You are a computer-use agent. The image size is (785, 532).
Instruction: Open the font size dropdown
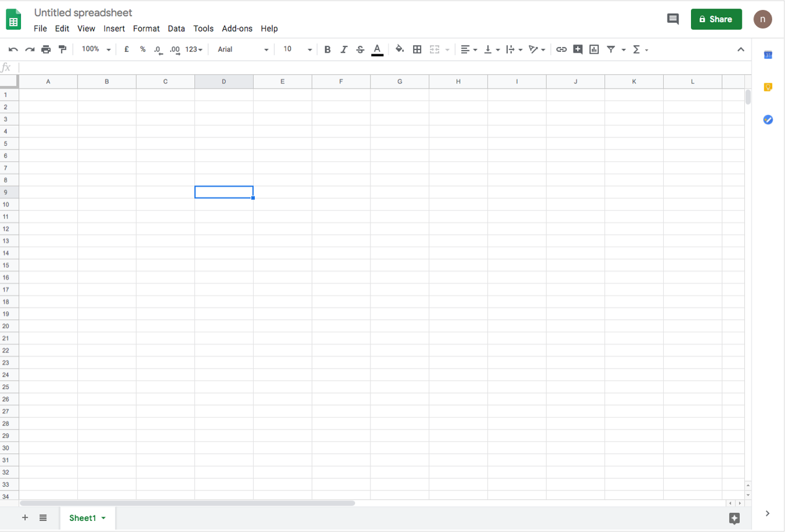pos(297,49)
